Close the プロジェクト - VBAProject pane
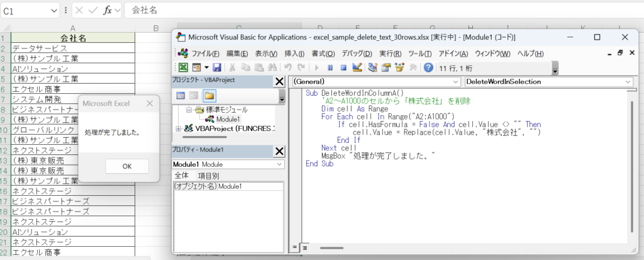This screenshot has height=260, width=644. click(x=279, y=81)
